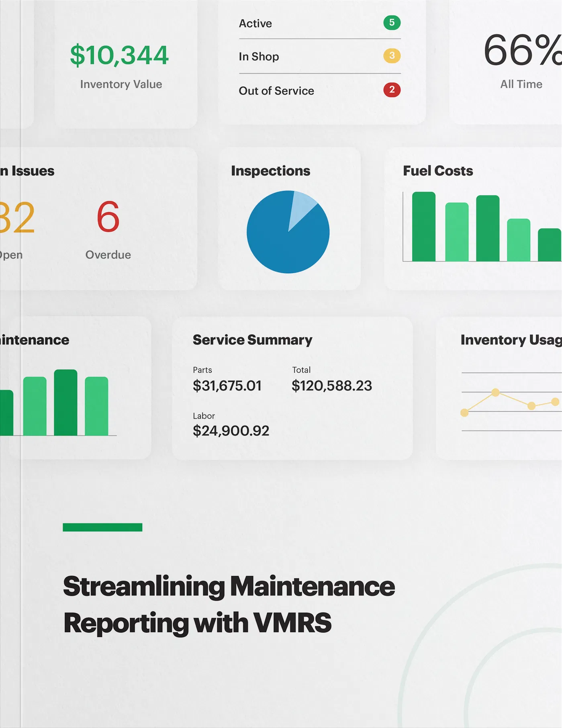The width and height of the screenshot is (562, 728).
Task: Click the Total label in Service Summary
Action: (301, 370)
